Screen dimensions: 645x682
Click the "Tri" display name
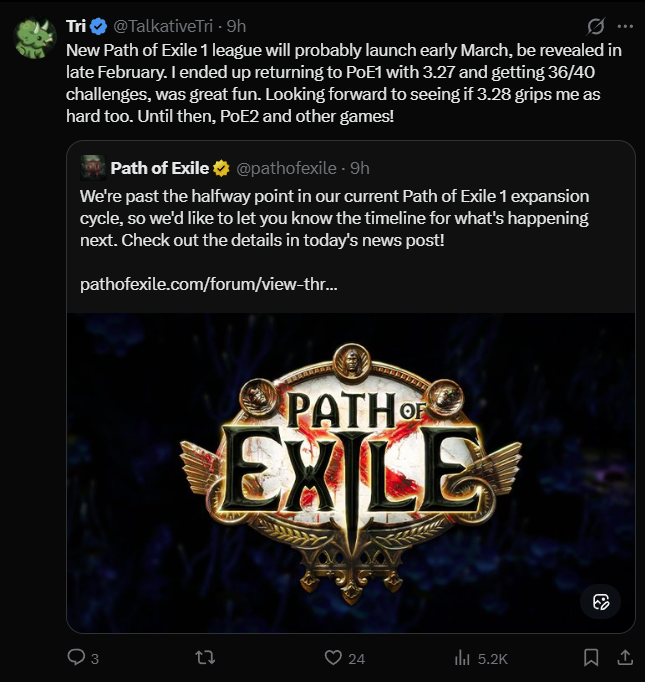77,25
